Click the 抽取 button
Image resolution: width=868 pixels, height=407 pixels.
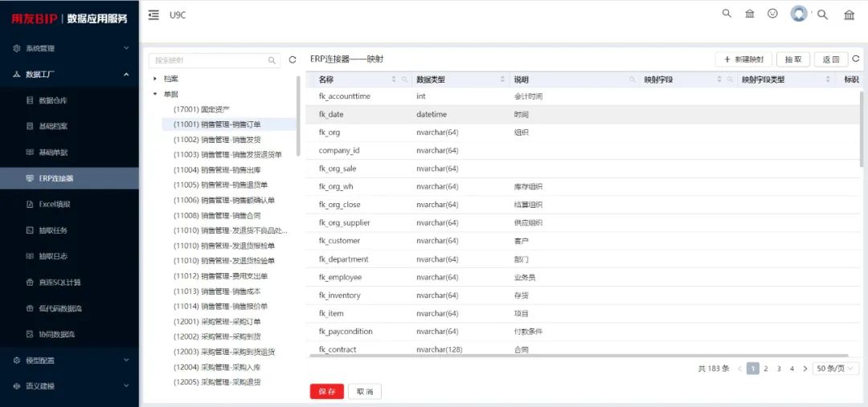(x=793, y=59)
